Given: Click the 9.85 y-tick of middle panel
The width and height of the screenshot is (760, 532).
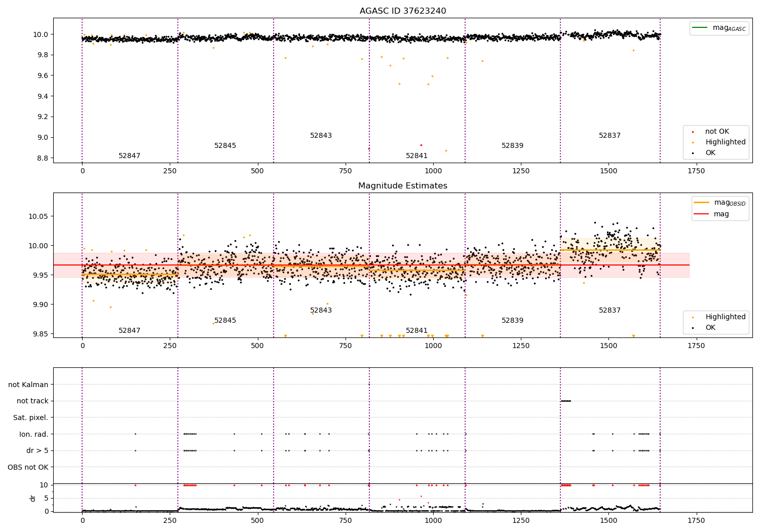Looking at the screenshot, I should pyautogui.click(x=42, y=334).
